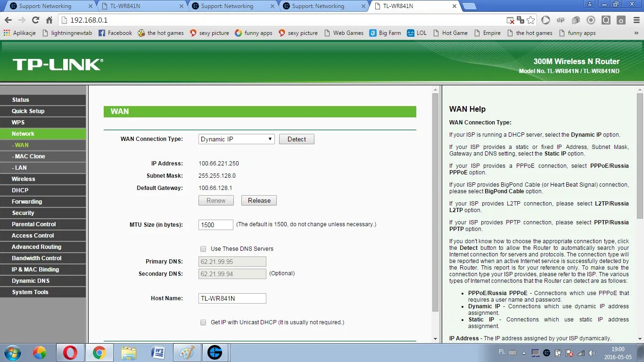Show hidden icons in the system tray
This screenshot has height=362, width=644.
pos(524,353)
